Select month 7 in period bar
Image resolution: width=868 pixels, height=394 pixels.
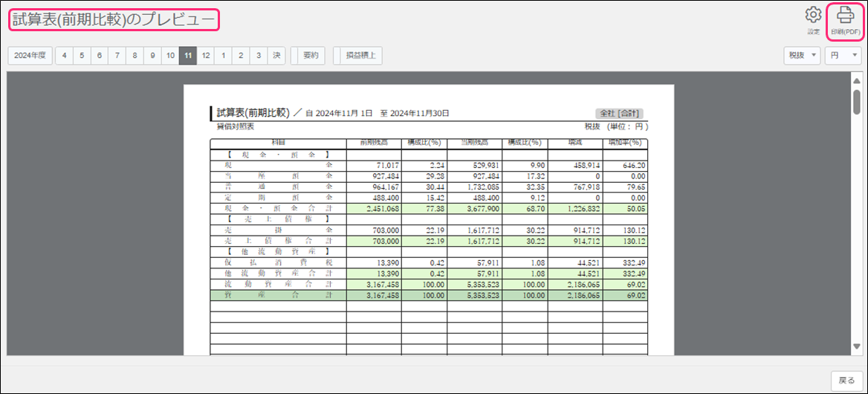point(117,56)
